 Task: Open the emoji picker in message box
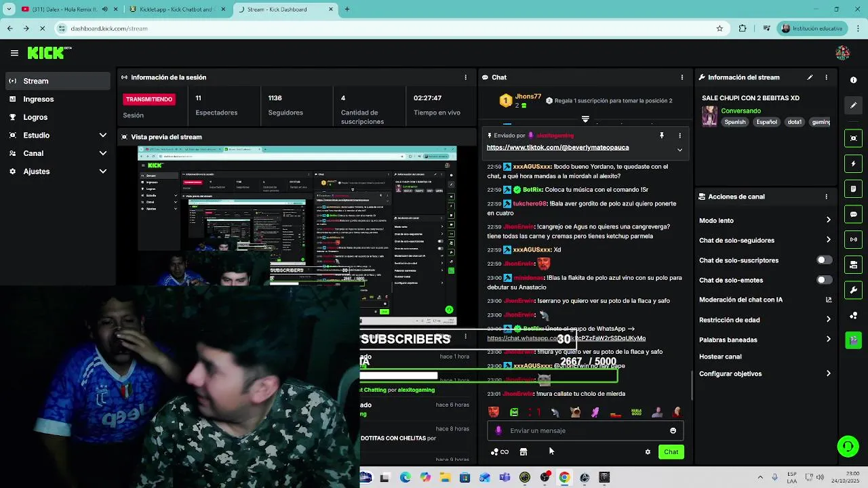pos(673,430)
